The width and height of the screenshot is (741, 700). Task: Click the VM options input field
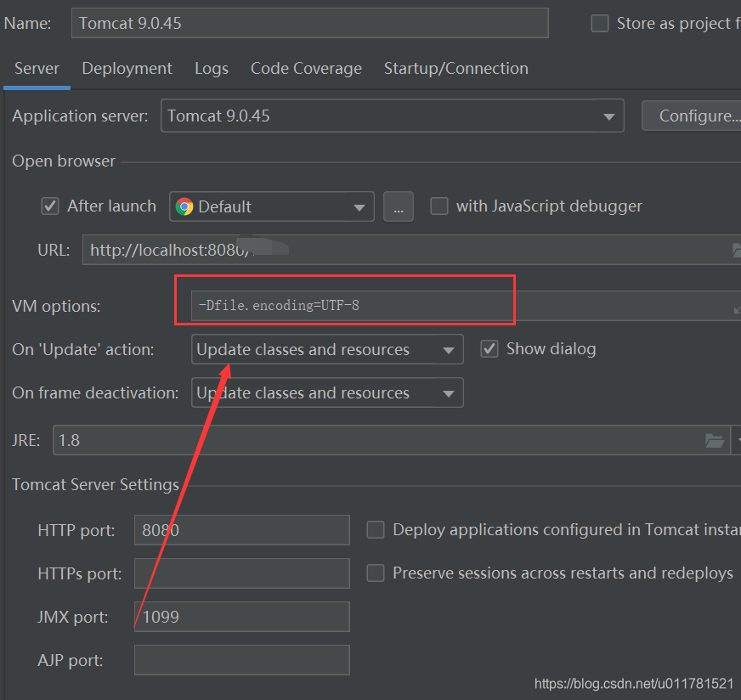pos(466,306)
